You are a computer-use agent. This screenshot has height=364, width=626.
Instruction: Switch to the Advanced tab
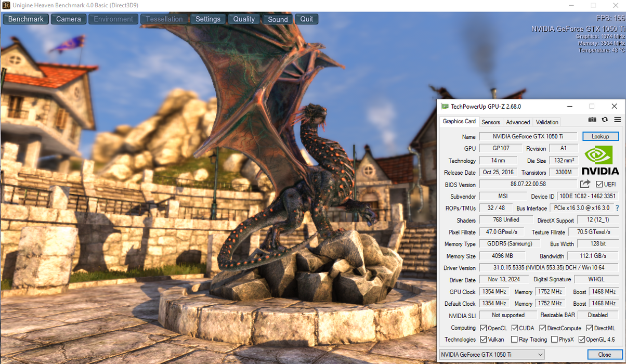(x=518, y=122)
